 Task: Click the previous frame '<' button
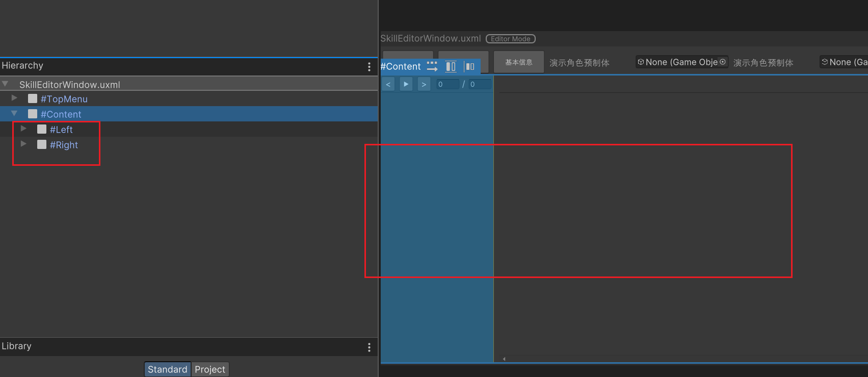(x=388, y=84)
